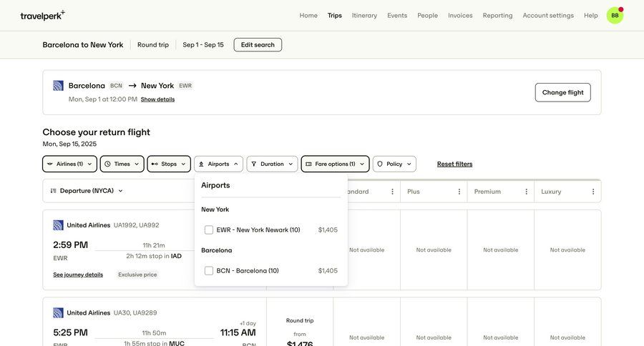Open Premium column three-dot options
This screenshot has width=644, height=346.
click(x=526, y=192)
